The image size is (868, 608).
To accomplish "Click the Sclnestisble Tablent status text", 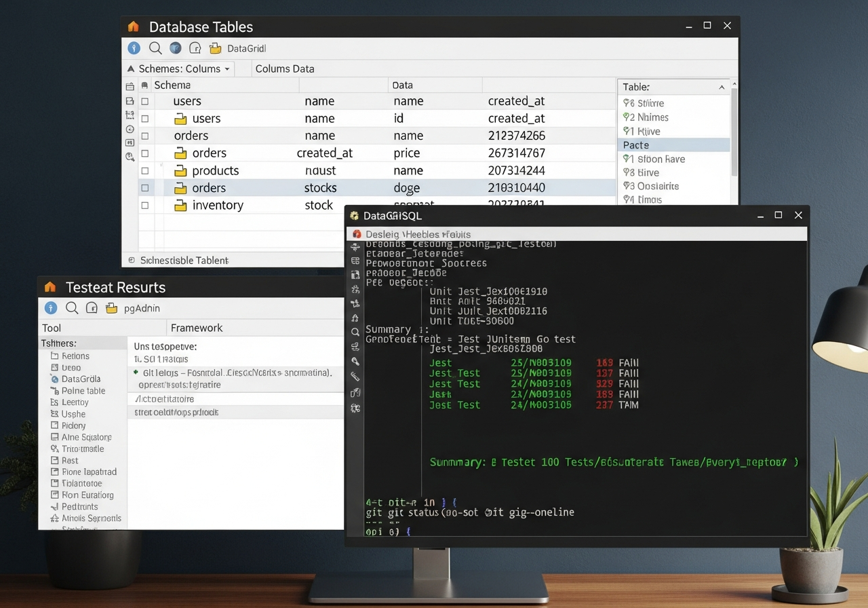I will click(184, 260).
